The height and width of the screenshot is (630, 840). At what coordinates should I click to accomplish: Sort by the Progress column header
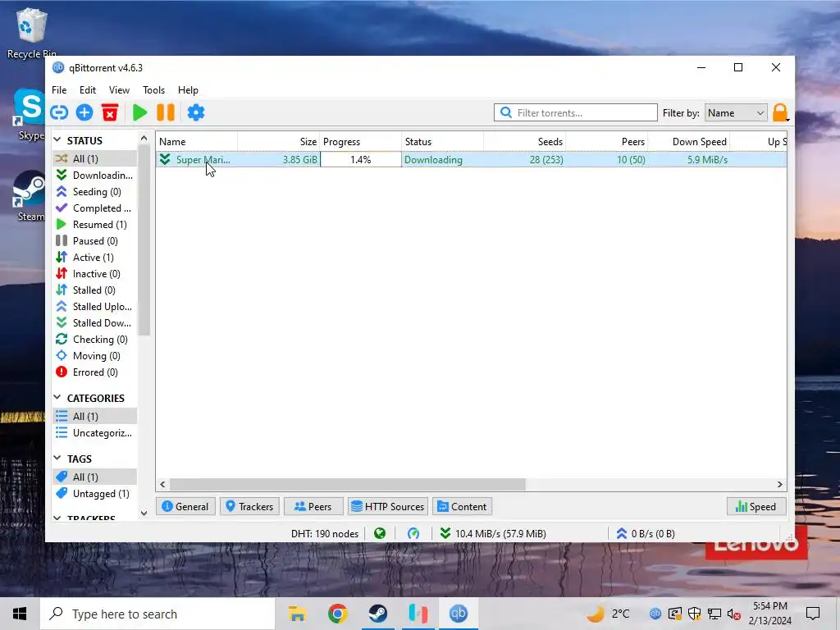coord(361,142)
